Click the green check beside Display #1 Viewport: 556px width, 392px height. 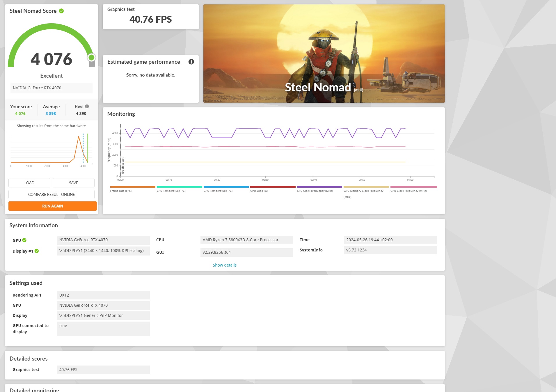point(37,251)
